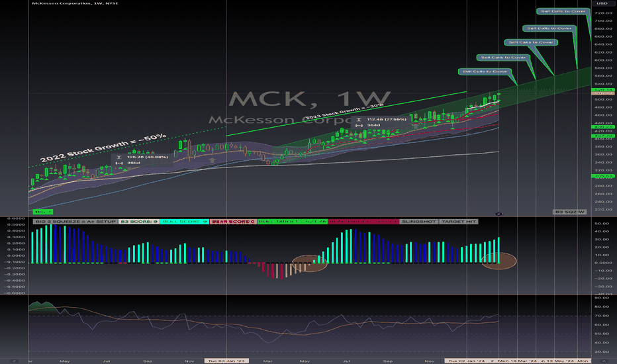This screenshot has width=617, height=364.
Task: Select the Sell Calls to Cover callout beside 720.00
Action: pos(563,11)
